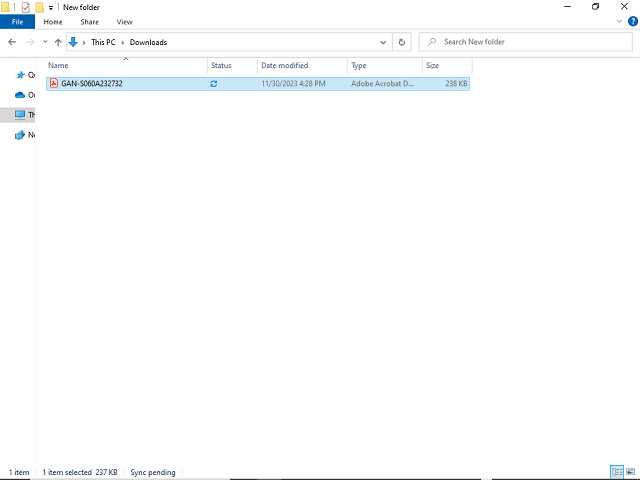The width and height of the screenshot is (640, 480).
Task: Click '1 item' count in status bar
Action: click(19, 472)
